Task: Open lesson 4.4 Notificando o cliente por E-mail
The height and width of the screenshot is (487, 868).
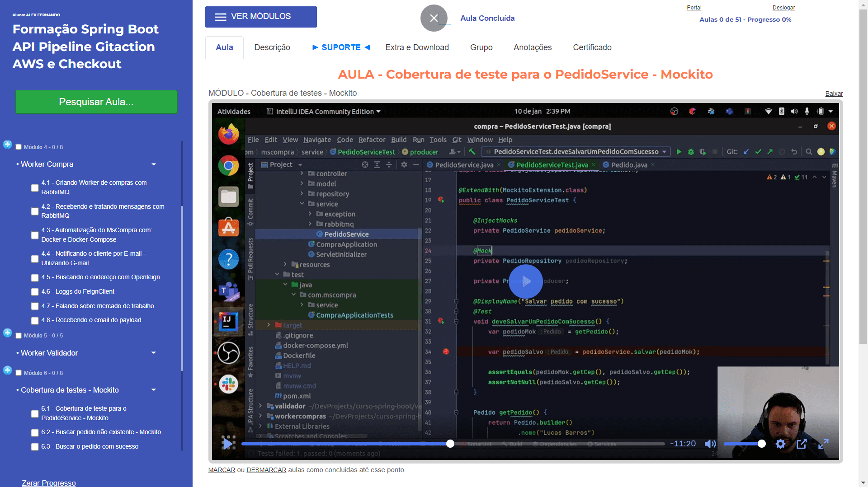Action: pos(93,258)
